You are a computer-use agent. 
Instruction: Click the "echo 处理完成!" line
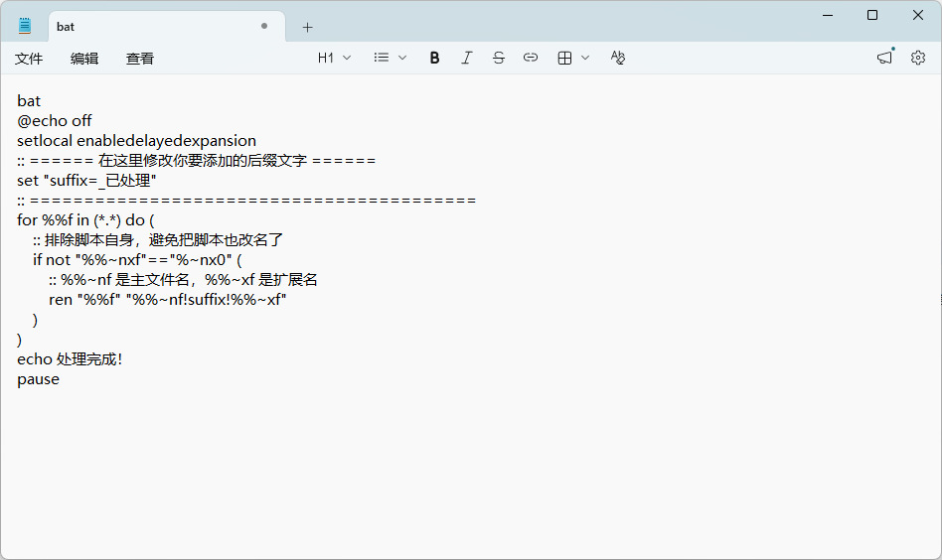point(70,358)
